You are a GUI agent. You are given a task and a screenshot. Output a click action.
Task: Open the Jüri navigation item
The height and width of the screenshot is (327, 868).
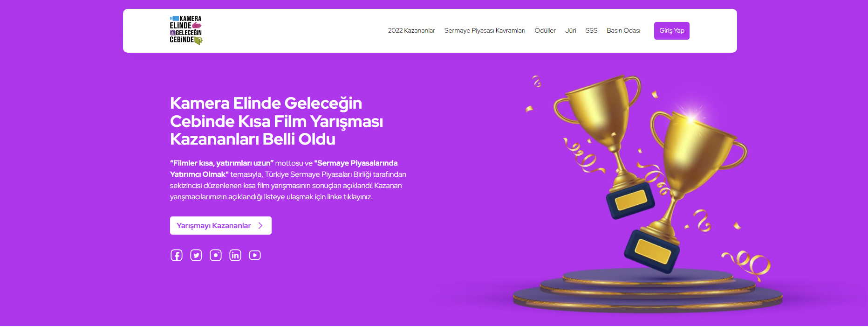(571, 31)
